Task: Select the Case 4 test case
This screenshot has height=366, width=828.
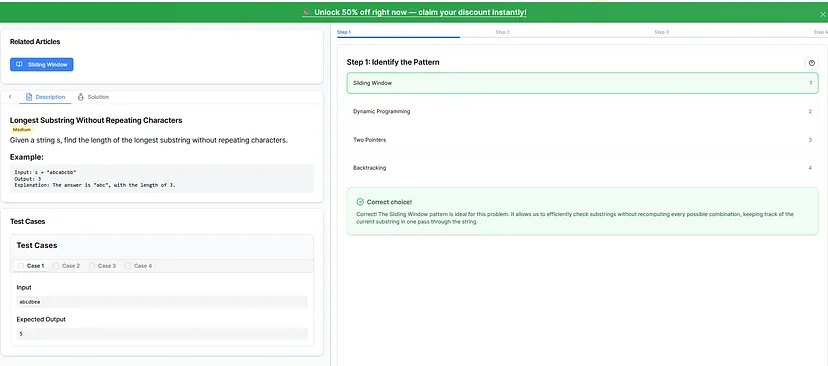Action: (138, 266)
